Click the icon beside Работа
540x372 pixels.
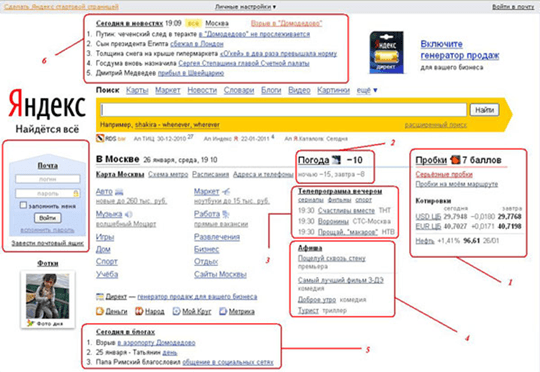[x=226, y=214]
